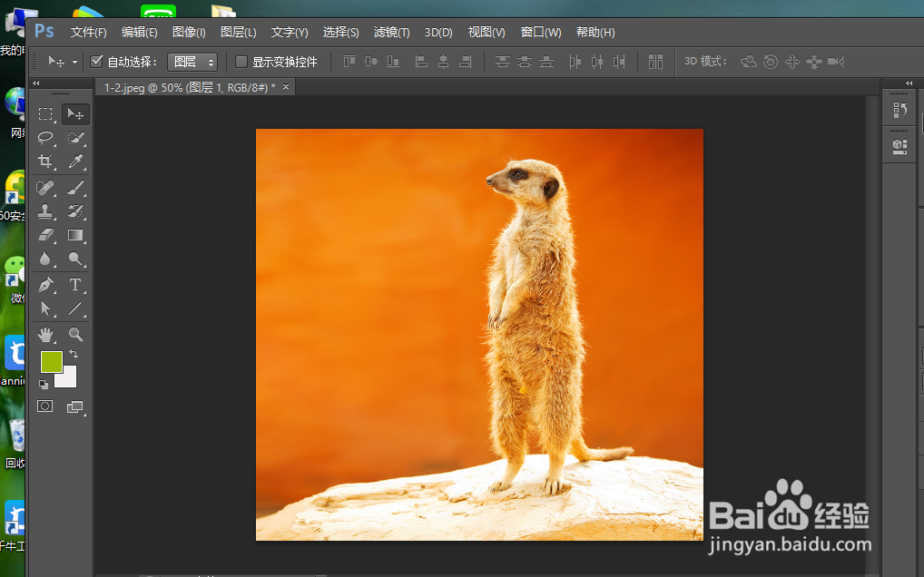Click the 3D Pan mode icon
Screen dimensions: 924x577
pyautogui.click(x=792, y=61)
